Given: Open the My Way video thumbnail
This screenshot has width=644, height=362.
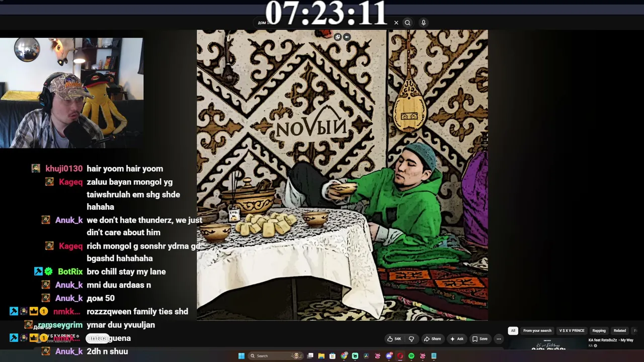Looking at the screenshot, I should [548, 345].
